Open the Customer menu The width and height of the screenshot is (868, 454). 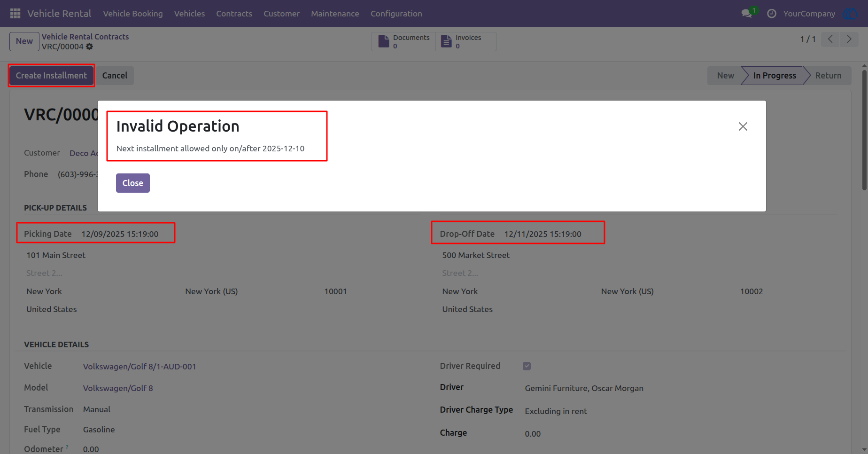click(281, 14)
